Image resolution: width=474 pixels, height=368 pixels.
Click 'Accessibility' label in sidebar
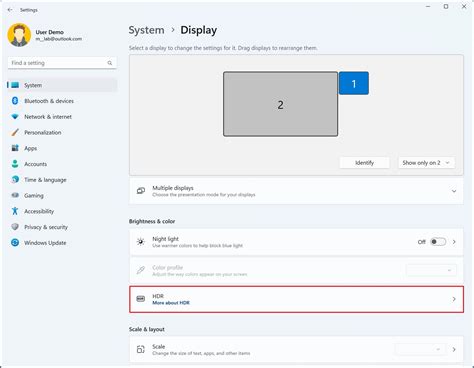click(39, 211)
